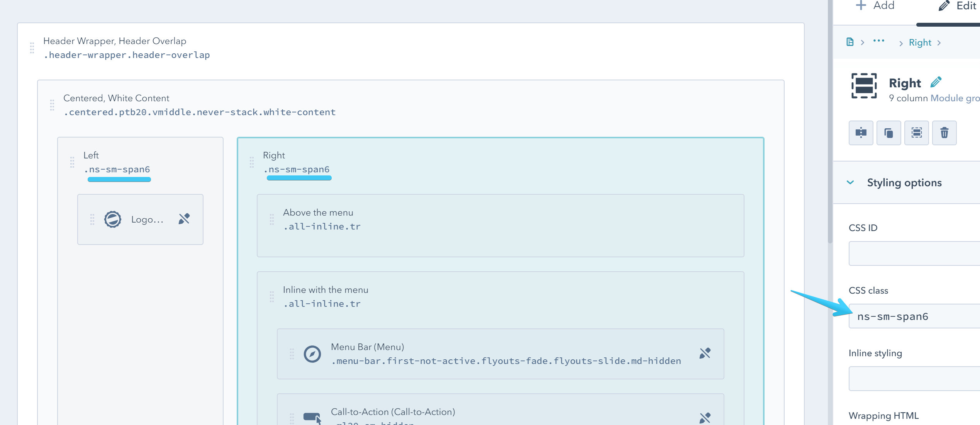This screenshot has width=980, height=425.
Task: Click the CSS ID input field
Action: 915,253
